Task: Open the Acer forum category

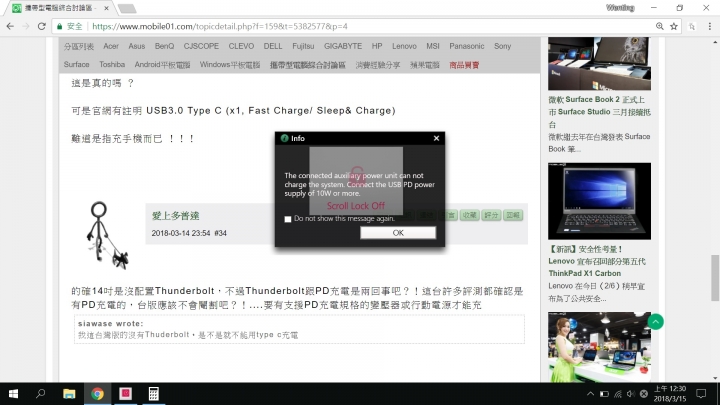Action: tap(111, 46)
